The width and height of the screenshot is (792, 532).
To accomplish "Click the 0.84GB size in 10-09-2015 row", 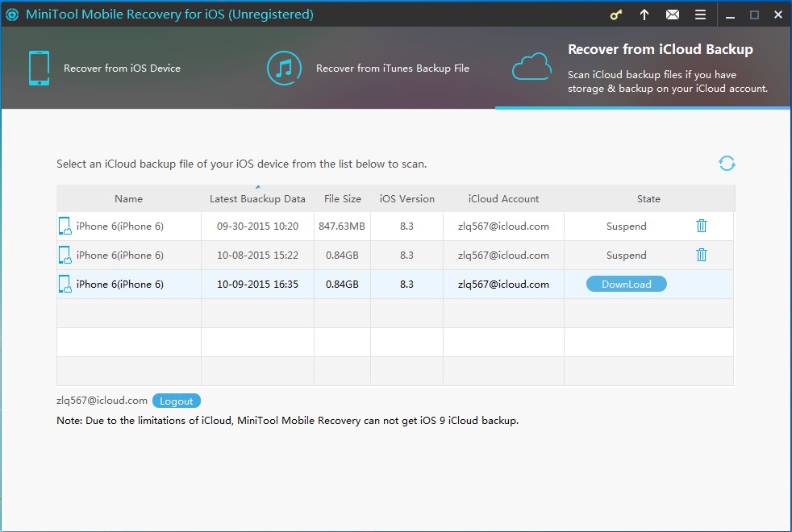I will (x=342, y=285).
